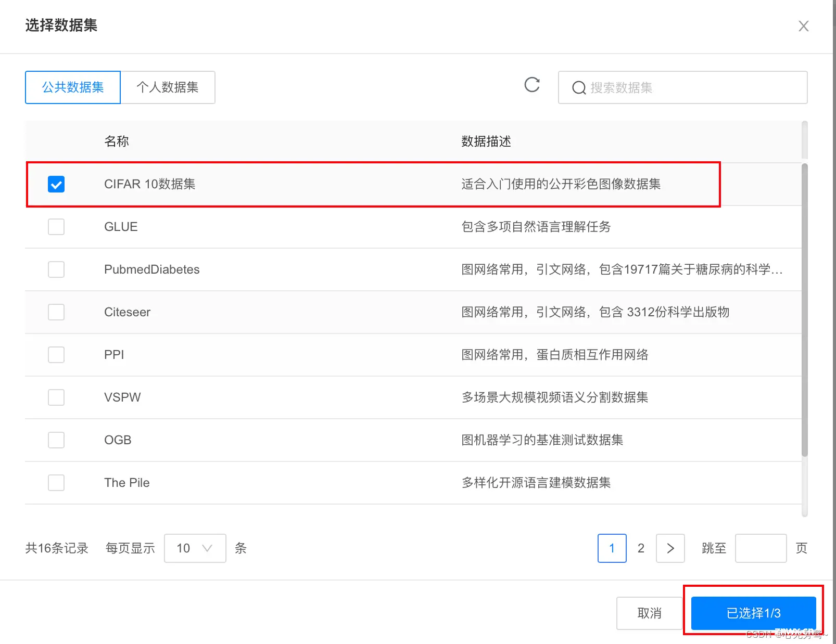
Task: Check the Citeseer checkbox
Action: click(56, 312)
